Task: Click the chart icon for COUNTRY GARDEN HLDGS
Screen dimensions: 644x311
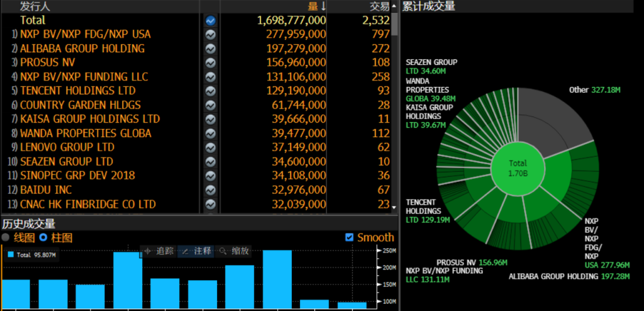Action: point(210,105)
